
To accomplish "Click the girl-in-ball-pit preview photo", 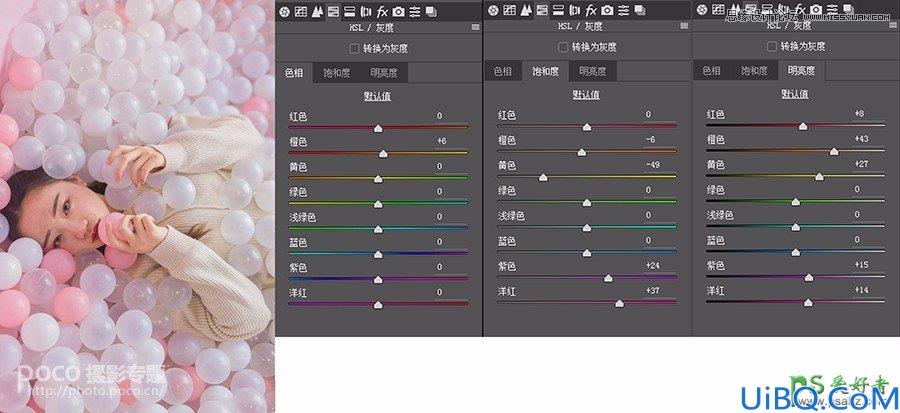I will coord(137,206).
